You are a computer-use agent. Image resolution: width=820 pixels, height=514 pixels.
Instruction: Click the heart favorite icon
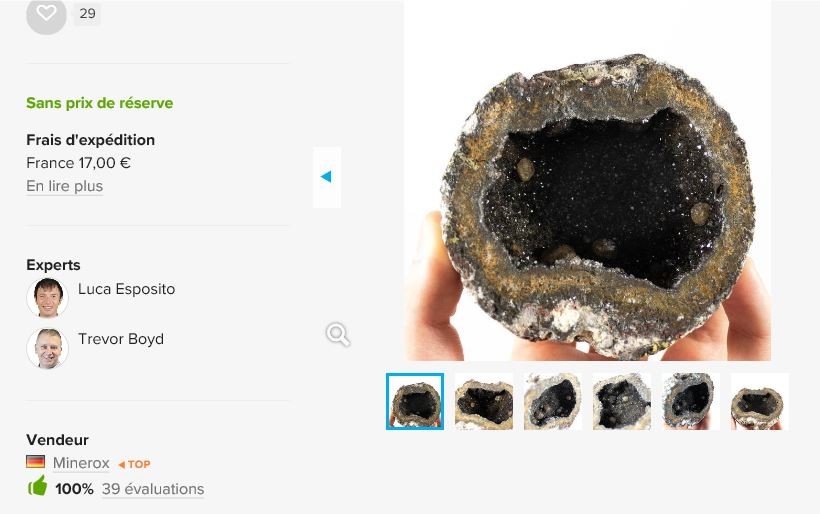pyautogui.click(x=46, y=14)
